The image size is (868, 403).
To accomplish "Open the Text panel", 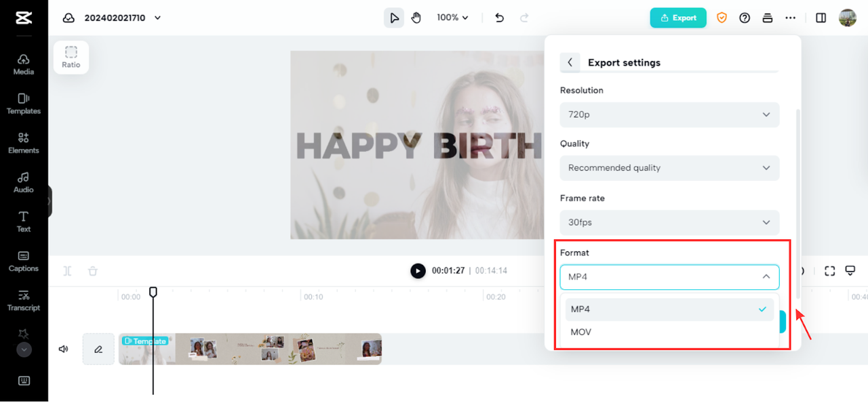I will coord(24,221).
